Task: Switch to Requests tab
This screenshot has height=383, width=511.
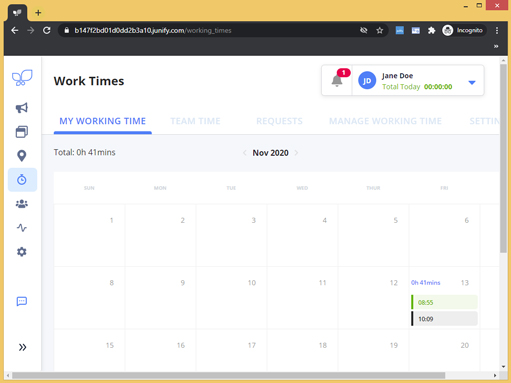Action: (279, 121)
